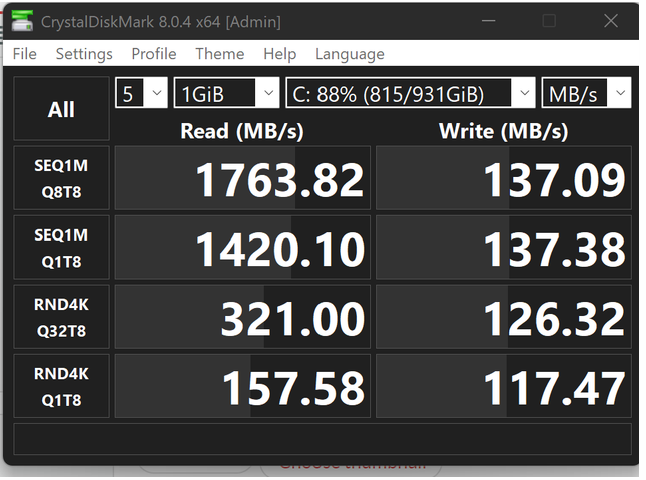The image size is (646, 480).
Task: Open the File menu
Action: 24,54
